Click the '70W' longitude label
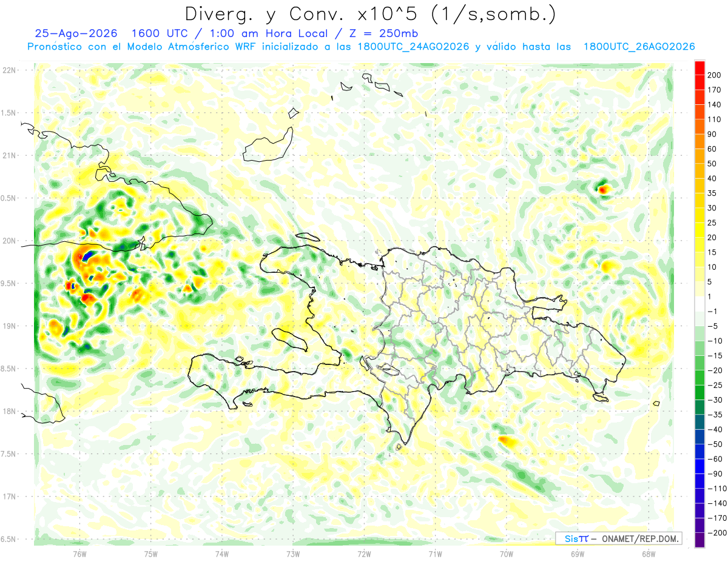The height and width of the screenshot is (562, 728). (x=506, y=554)
